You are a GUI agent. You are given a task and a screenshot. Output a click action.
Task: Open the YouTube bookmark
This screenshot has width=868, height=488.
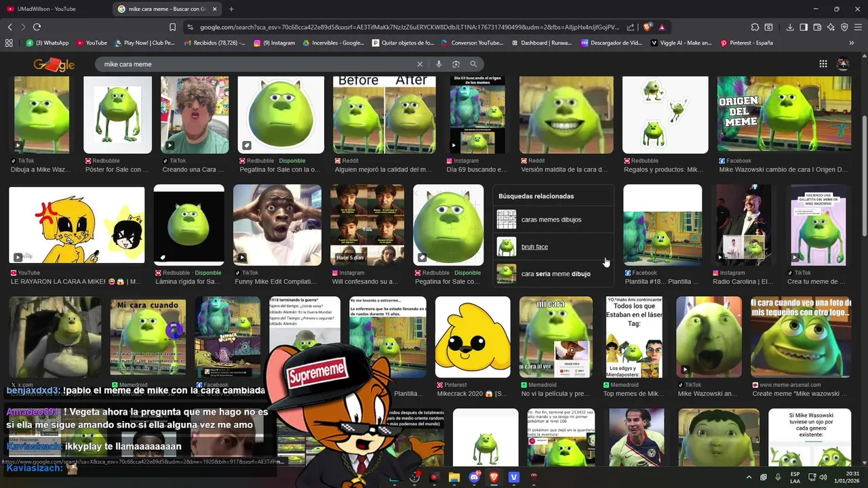point(92,43)
